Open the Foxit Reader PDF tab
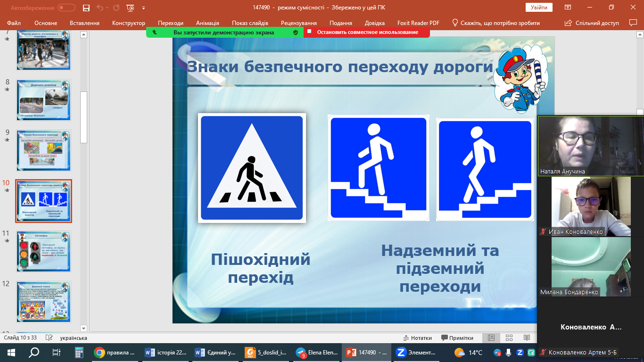Screen dimensions: 644x362 [x=418, y=23]
